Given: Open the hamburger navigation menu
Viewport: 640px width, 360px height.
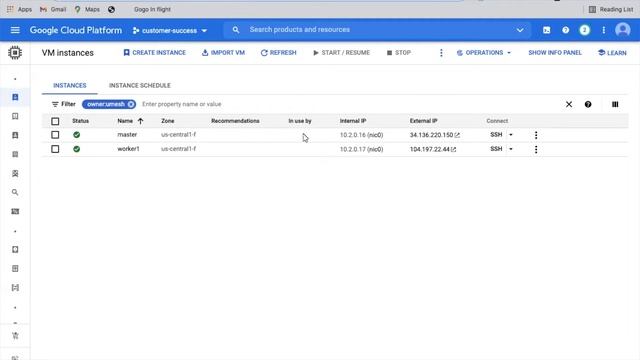Looking at the screenshot, I should pyautogui.click(x=15, y=30).
